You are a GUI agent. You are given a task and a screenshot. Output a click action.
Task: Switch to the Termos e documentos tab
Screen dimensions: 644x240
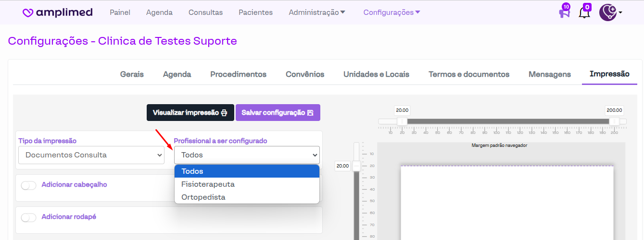(x=468, y=74)
